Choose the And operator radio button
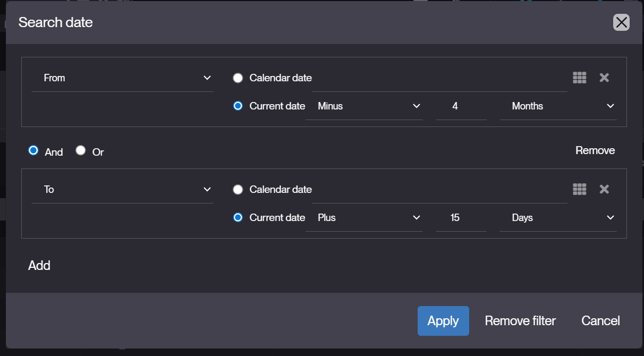Image resolution: width=644 pixels, height=356 pixels. coord(33,150)
